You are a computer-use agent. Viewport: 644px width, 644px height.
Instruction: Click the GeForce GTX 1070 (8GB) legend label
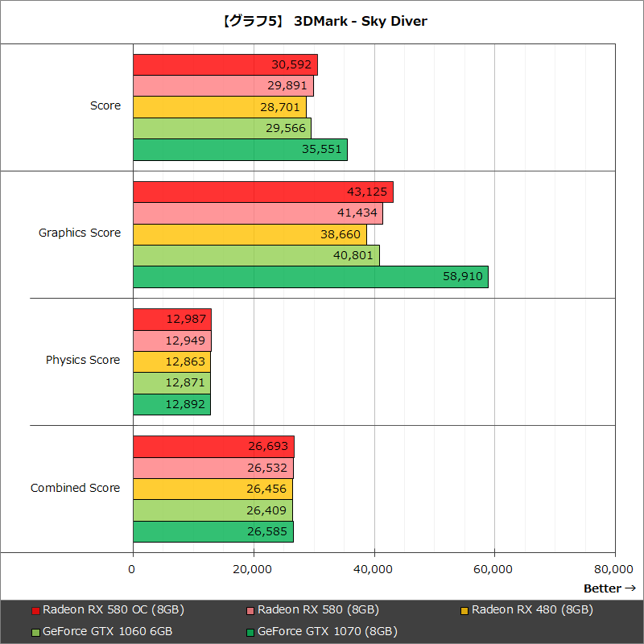pos(328,631)
